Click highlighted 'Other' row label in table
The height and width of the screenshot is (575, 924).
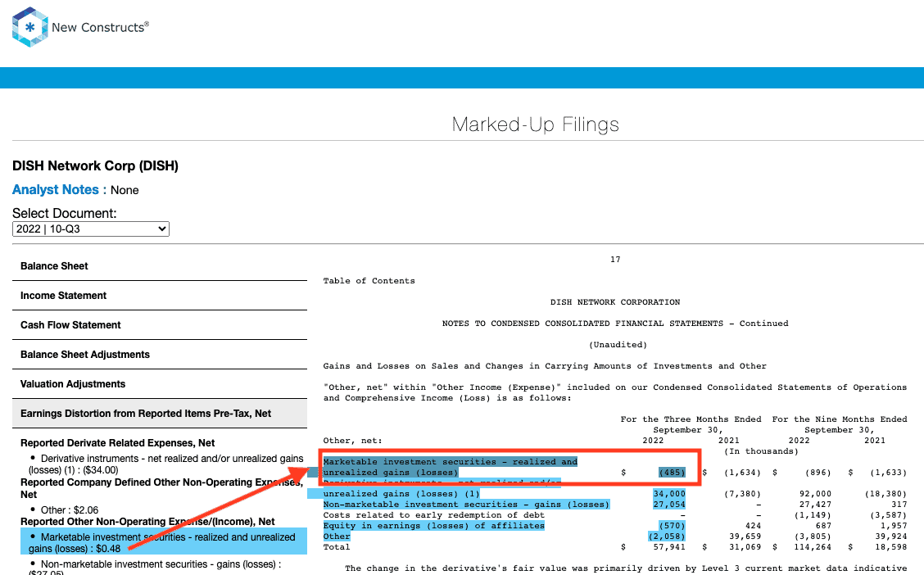(x=337, y=537)
